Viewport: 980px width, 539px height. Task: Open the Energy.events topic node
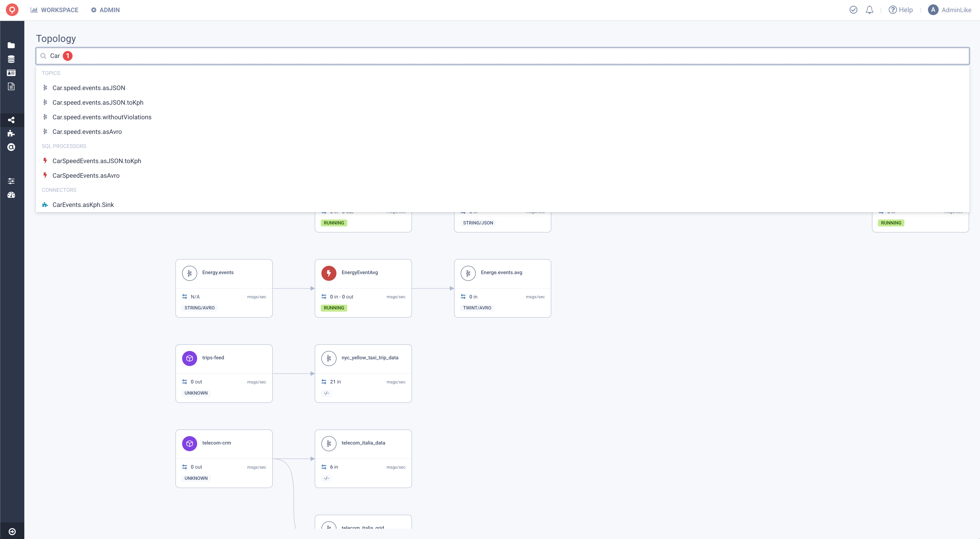(224, 288)
